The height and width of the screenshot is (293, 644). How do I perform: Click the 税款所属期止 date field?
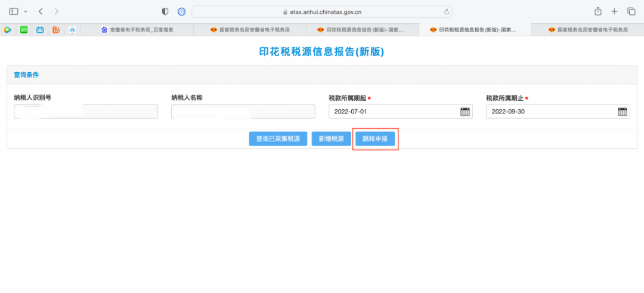(x=558, y=112)
